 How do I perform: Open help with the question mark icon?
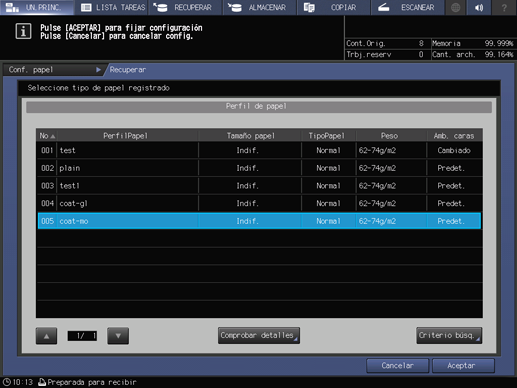click(x=504, y=7)
